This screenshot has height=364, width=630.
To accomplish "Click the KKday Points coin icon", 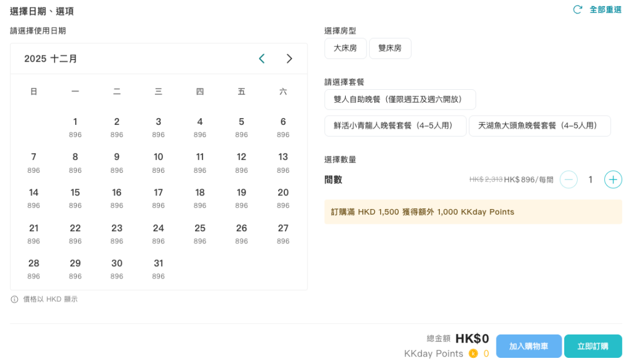I will pyautogui.click(x=473, y=353).
